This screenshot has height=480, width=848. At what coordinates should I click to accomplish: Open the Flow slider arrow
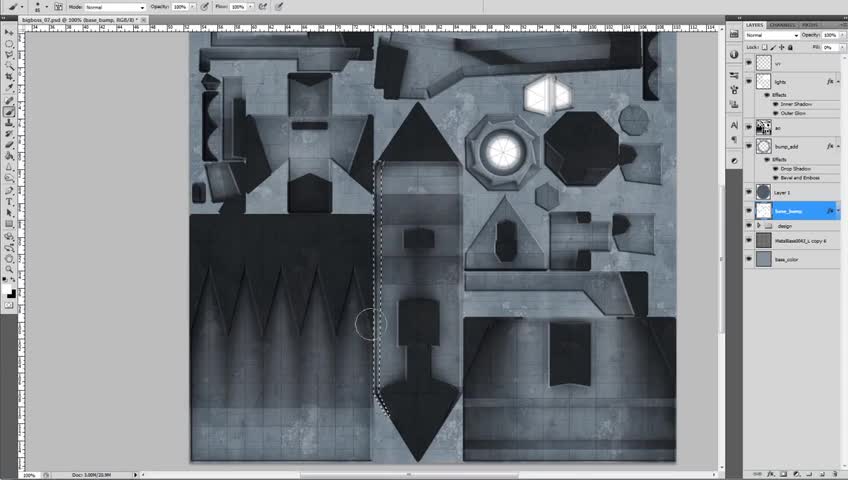click(251, 7)
